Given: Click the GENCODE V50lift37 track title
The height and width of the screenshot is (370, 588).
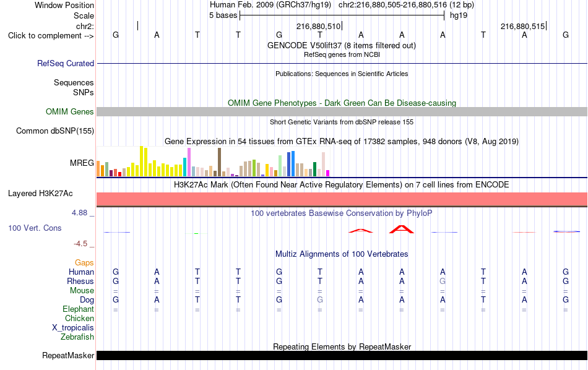Looking at the screenshot, I should [x=342, y=45].
